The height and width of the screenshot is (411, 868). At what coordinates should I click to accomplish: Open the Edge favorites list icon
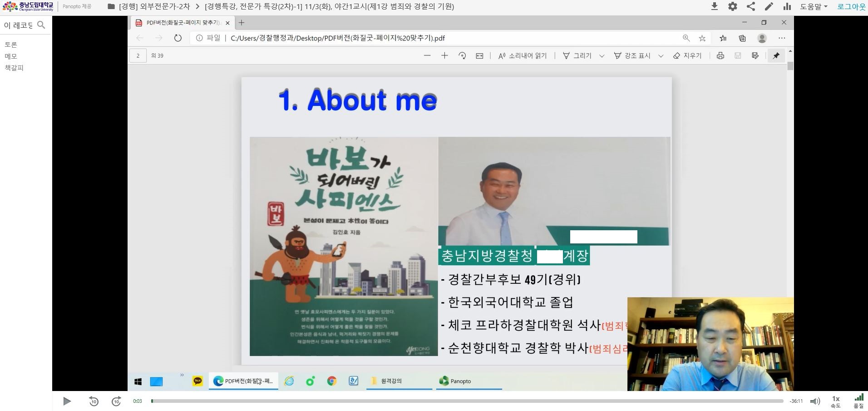(x=723, y=38)
